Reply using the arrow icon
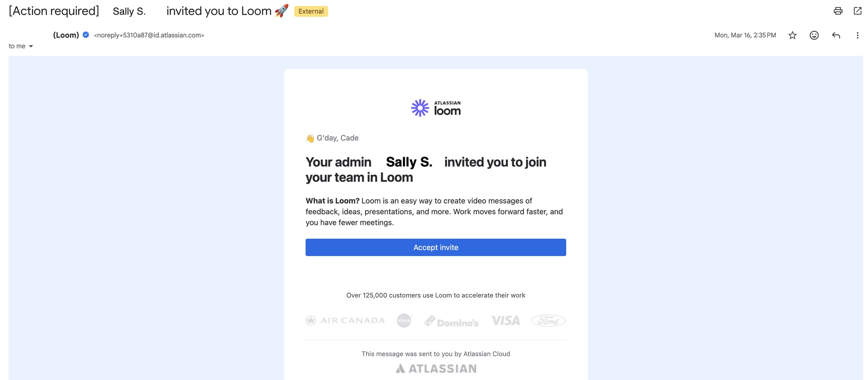Image resolution: width=868 pixels, height=380 pixels. point(836,36)
